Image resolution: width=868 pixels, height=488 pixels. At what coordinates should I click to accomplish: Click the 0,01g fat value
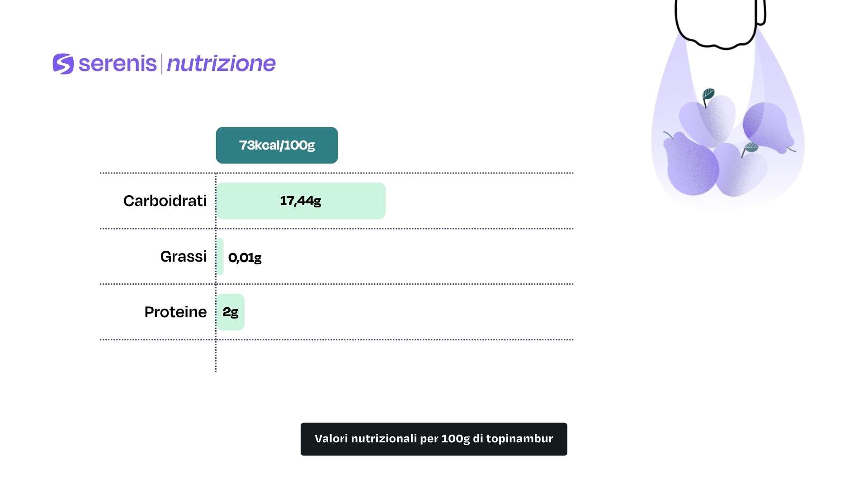[245, 258]
